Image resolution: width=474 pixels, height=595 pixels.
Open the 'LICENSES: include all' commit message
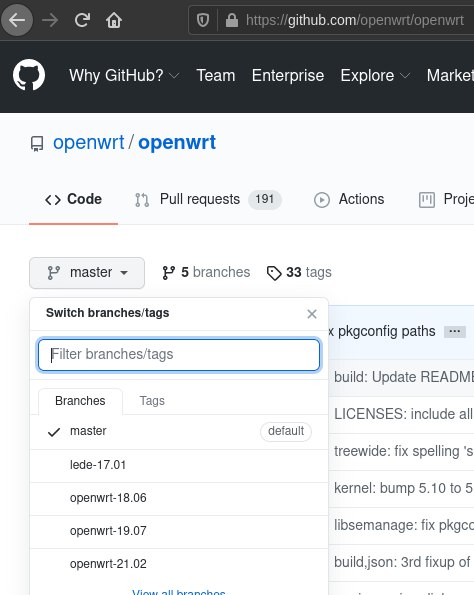pyautogui.click(x=404, y=414)
